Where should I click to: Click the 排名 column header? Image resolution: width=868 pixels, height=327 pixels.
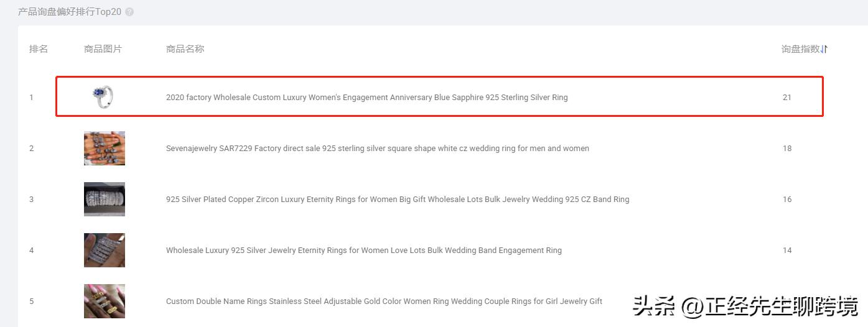39,49
